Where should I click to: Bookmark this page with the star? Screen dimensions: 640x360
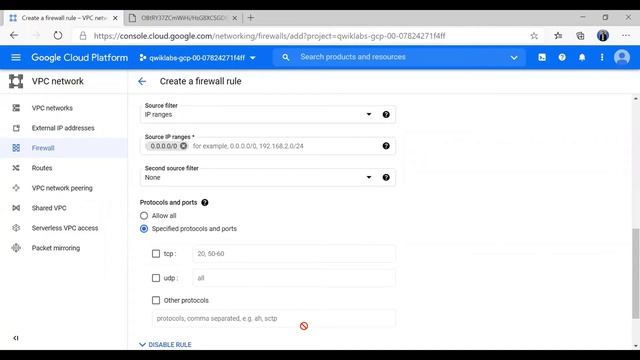(x=534, y=36)
